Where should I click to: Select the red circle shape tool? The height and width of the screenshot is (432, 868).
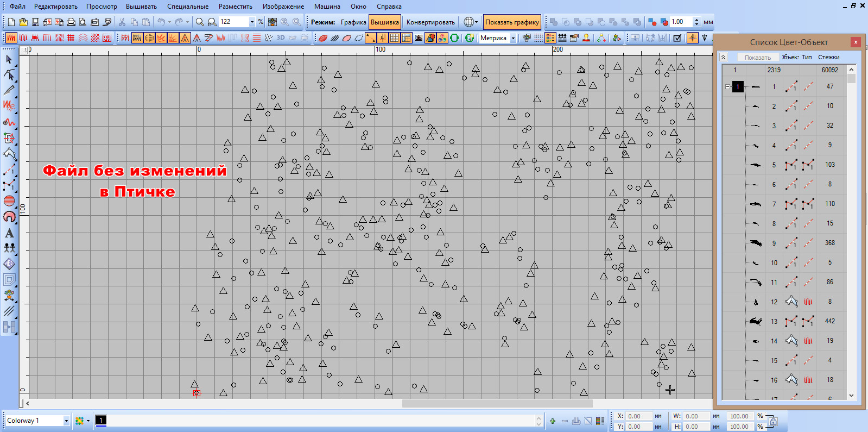[9, 201]
